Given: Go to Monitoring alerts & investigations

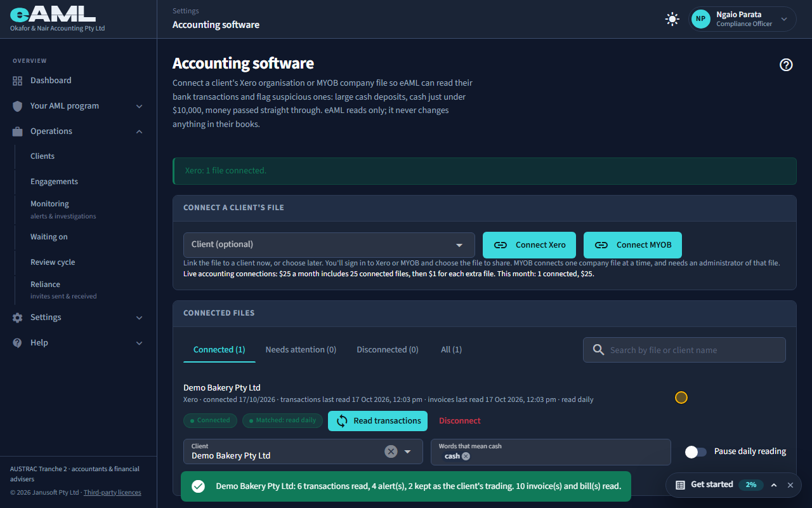Looking at the screenshot, I should pos(63,209).
